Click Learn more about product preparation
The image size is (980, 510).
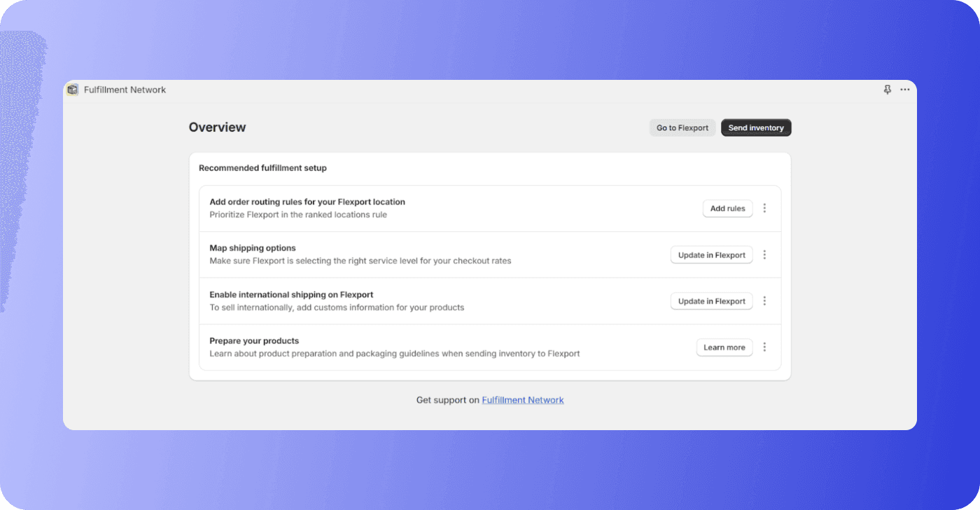(x=724, y=347)
